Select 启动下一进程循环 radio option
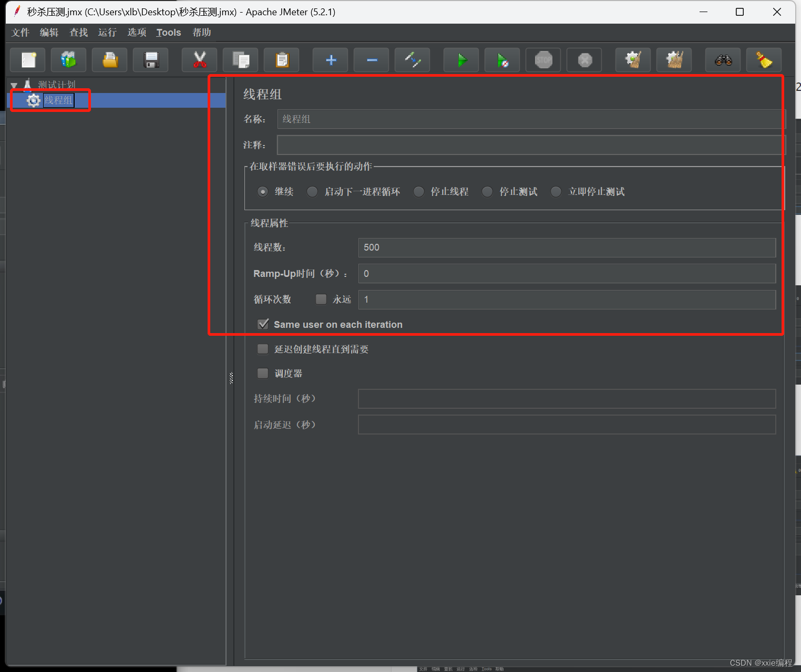801x672 pixels. click(x=312, y=192)
